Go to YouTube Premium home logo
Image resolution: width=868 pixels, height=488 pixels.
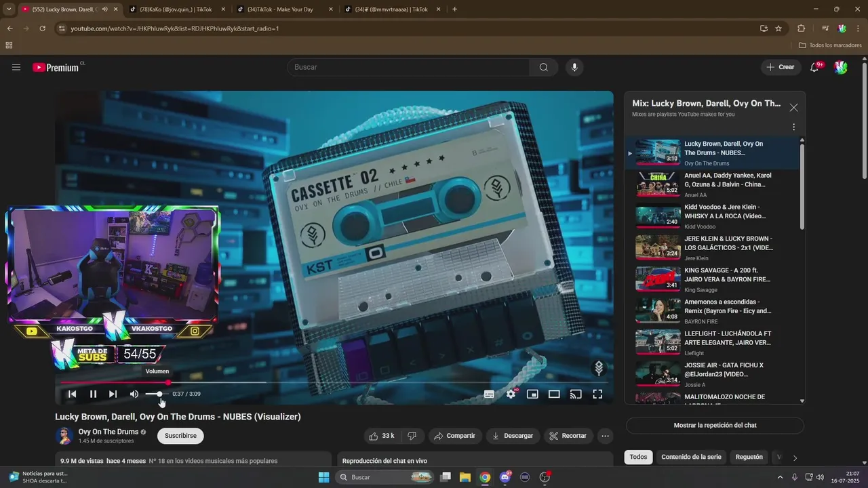click(56, 67)
